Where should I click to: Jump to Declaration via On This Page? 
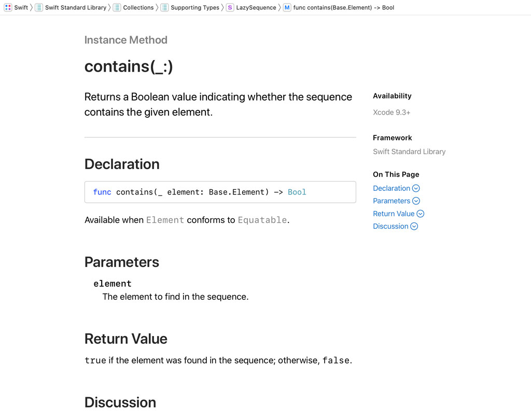click(x=391, y=188)
